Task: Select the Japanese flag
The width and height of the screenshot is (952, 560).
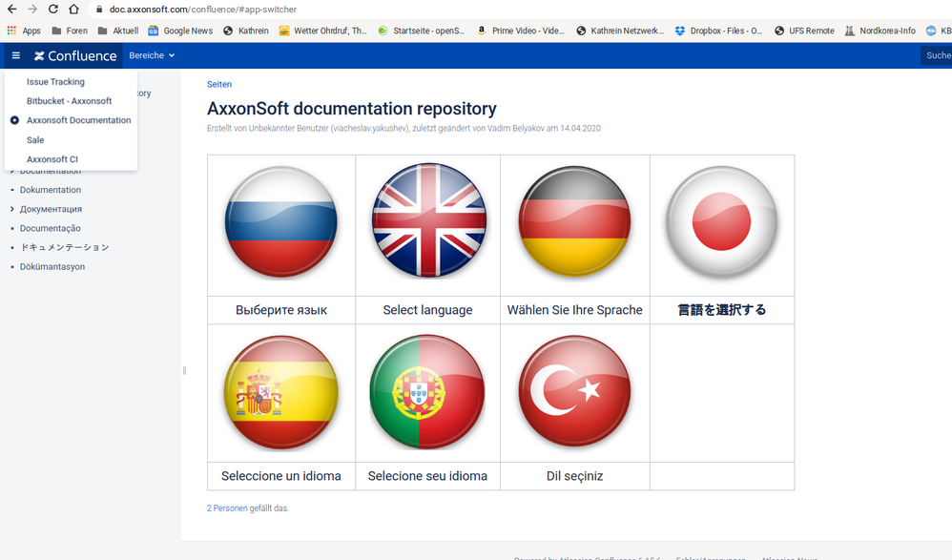Action: (722, 222)
